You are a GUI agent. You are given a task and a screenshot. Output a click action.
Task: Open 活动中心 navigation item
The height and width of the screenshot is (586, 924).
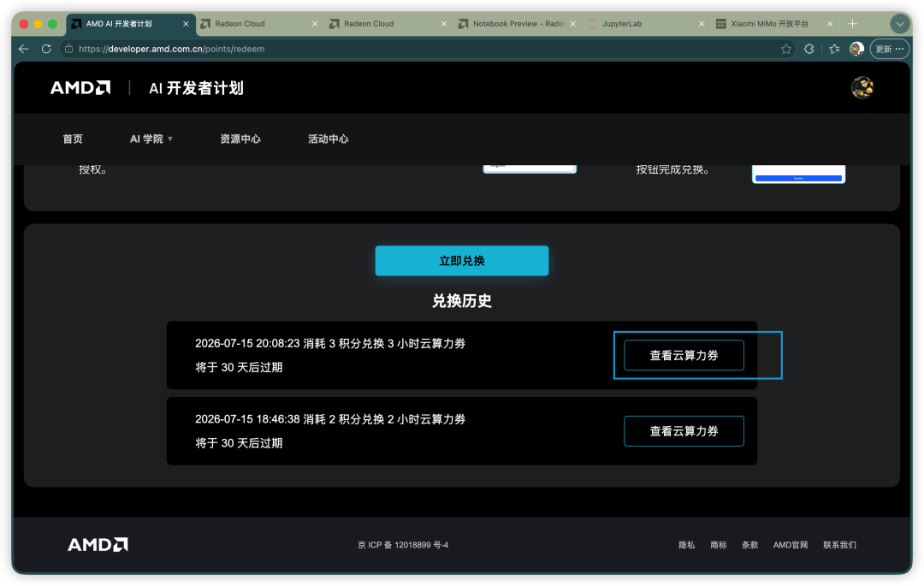329,139
